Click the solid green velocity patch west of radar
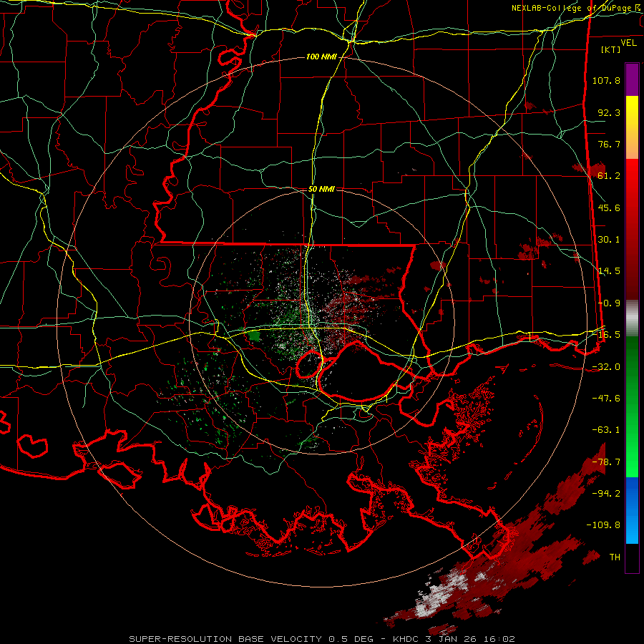Image resolution: width=644 pixels, height=644 pixels. 254,336
